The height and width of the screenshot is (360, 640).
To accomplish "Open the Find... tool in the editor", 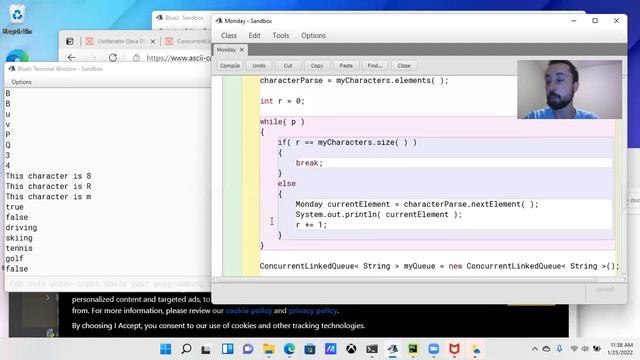I will tap(375, 66).
